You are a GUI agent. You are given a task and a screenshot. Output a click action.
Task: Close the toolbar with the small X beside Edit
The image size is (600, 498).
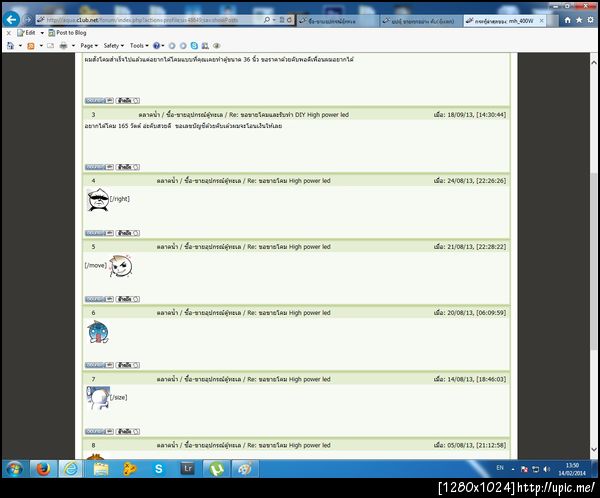pos(9,33)
